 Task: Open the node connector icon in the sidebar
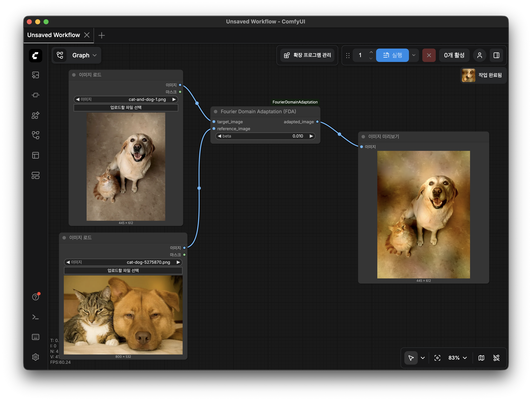pyautogui.click(x=36, y=95)
